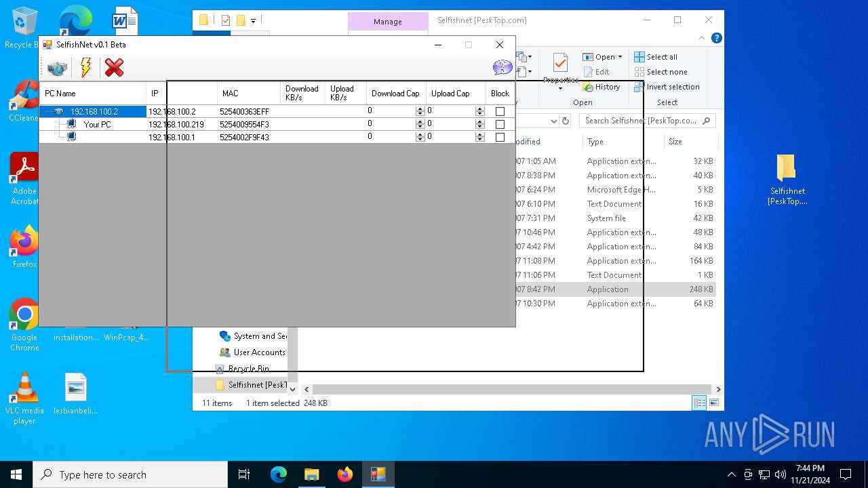Image resolution: width=868 pixels, height=488 pixels.
Task: Click the PC Name column header
Action: pyautogui.click(x=93, y=94)
